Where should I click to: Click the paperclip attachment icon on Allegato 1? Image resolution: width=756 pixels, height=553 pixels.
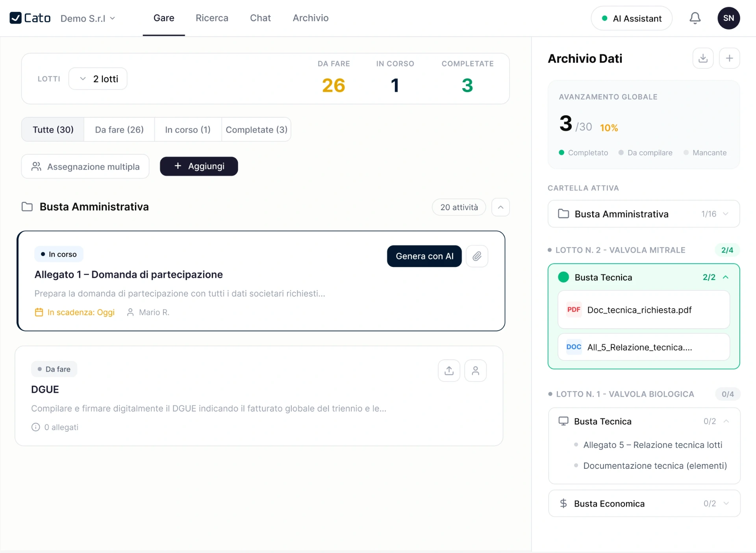click(477, 256)
